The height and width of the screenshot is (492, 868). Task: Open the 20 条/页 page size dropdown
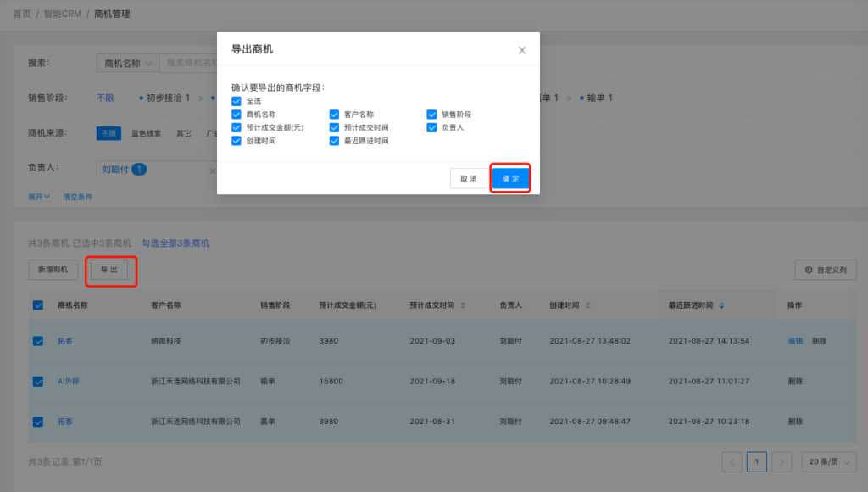(x=828, y=461)
